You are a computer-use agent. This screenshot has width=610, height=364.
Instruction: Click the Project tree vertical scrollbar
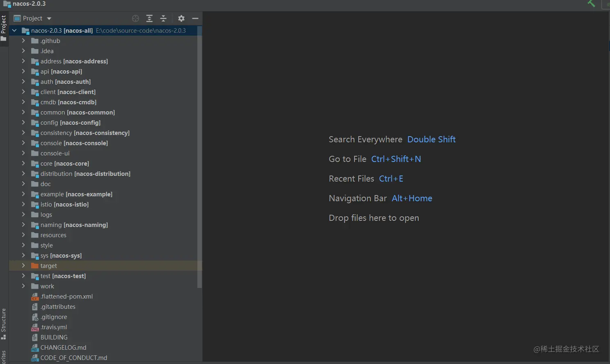(x=200, y=157)
